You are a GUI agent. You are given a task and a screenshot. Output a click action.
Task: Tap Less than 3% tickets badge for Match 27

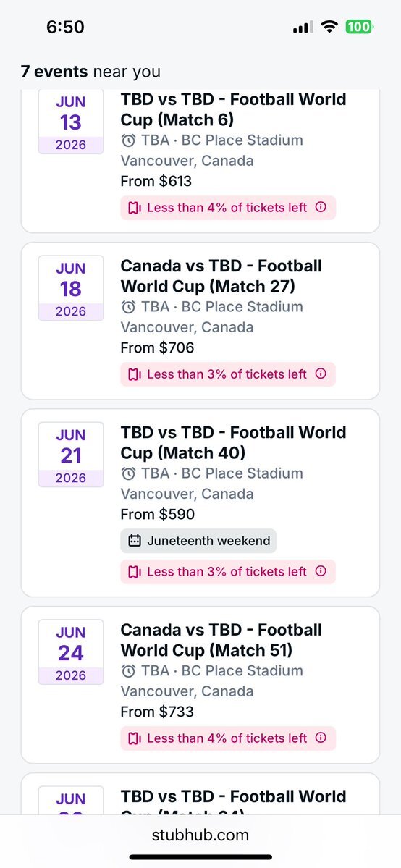tap(228, 374)
